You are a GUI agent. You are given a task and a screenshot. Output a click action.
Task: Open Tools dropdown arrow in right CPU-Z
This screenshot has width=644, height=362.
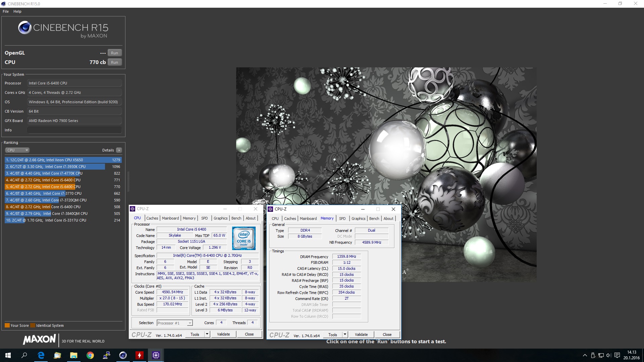pyautogui.click(x=345, y=335)
